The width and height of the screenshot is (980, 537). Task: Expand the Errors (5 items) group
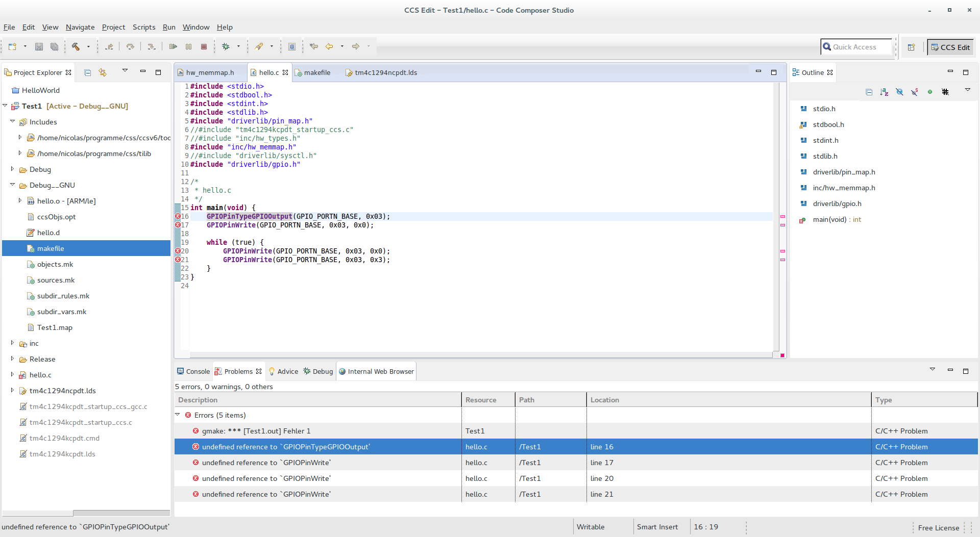click(178, 415)
